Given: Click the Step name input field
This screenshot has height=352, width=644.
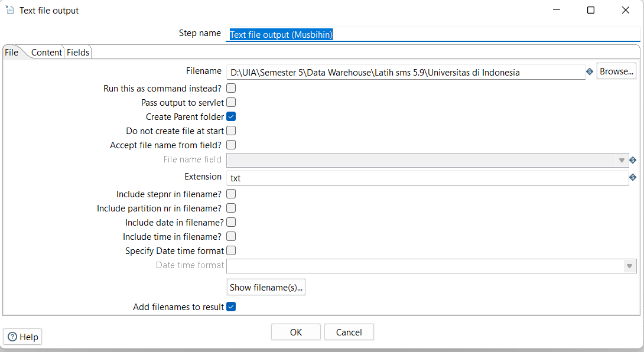Looking at the screenshot, I should [433, 34].
